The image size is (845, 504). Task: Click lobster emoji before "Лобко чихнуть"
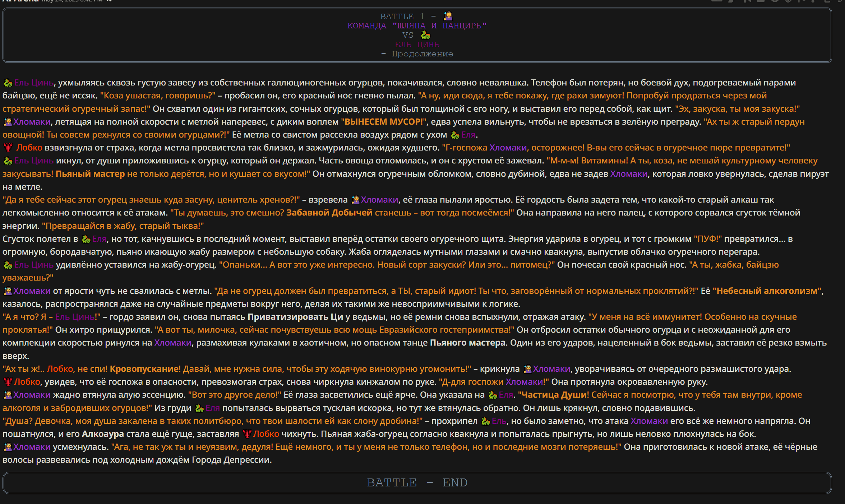pos(247,434)
